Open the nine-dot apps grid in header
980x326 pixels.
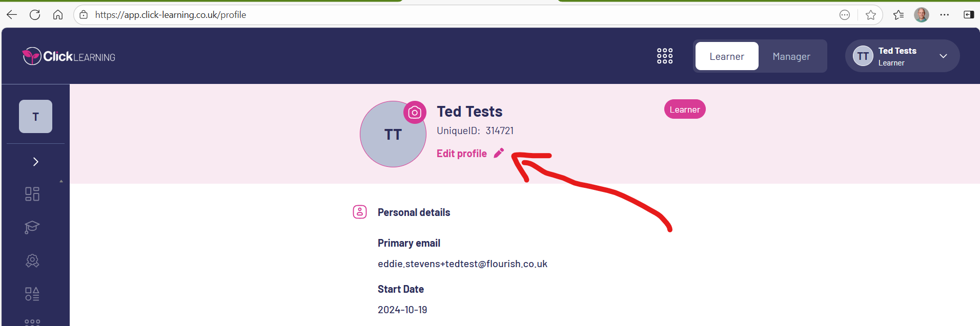665,56
